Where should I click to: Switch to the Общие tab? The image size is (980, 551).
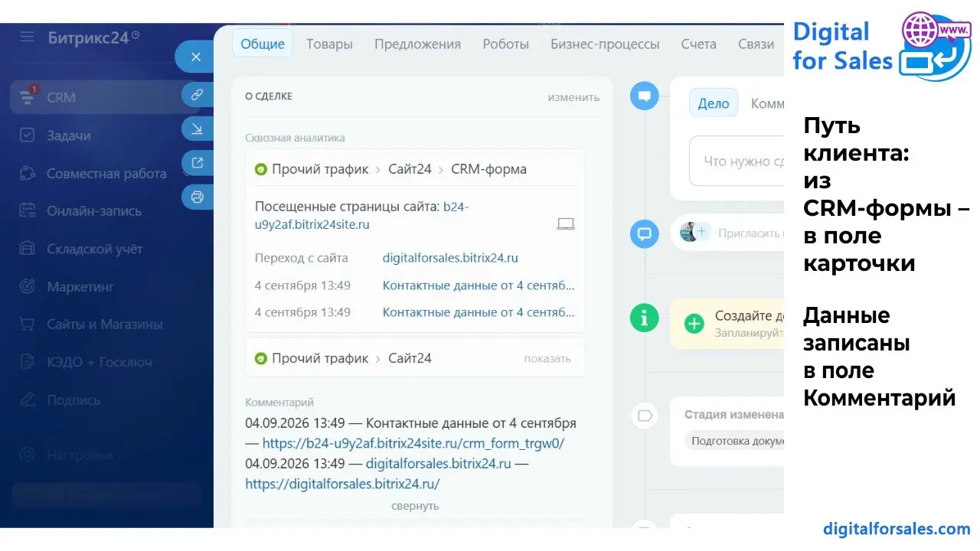coord(263,44)
